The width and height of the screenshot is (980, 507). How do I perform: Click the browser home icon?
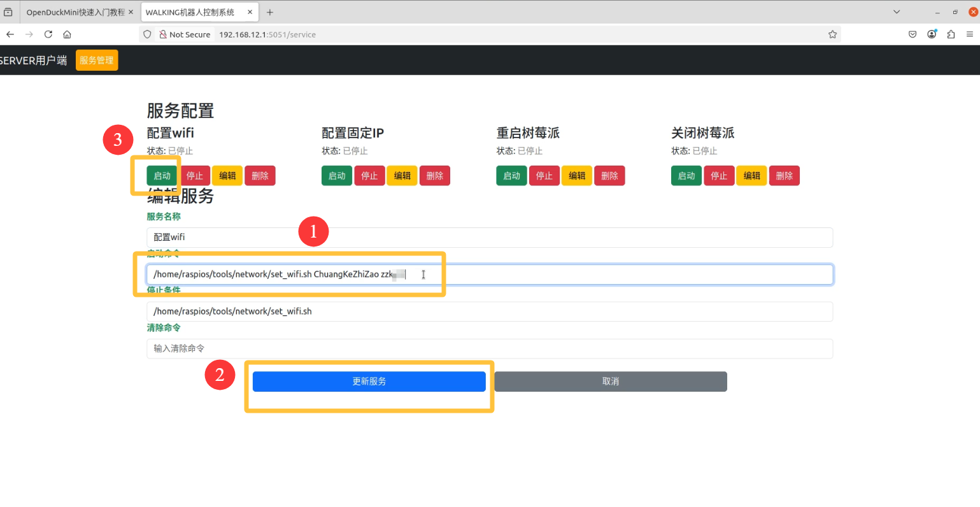[67, 34]
